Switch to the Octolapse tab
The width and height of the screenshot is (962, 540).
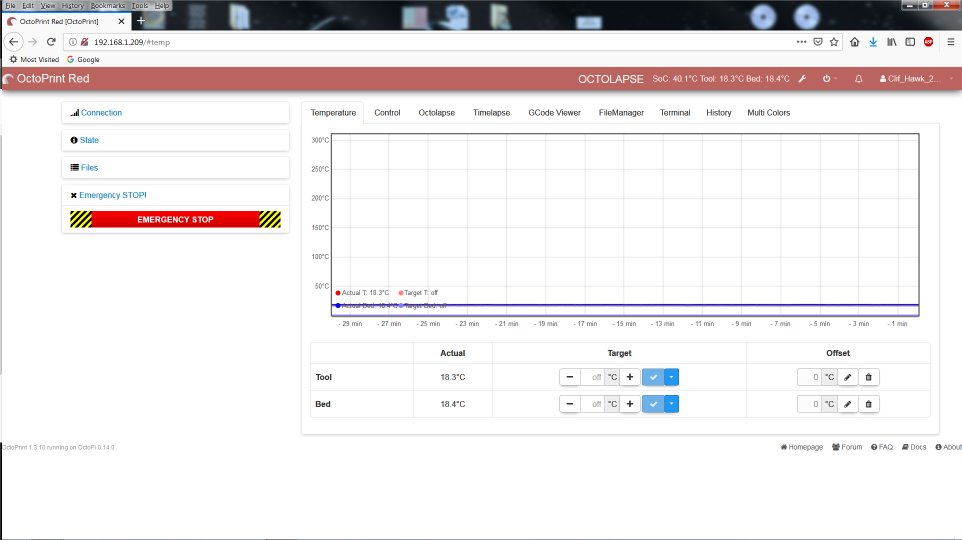436,113
